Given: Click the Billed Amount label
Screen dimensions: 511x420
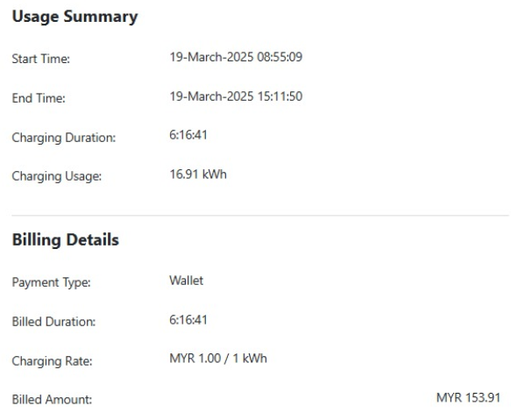Looking at the screenshot, I should (x=52, y=400).
